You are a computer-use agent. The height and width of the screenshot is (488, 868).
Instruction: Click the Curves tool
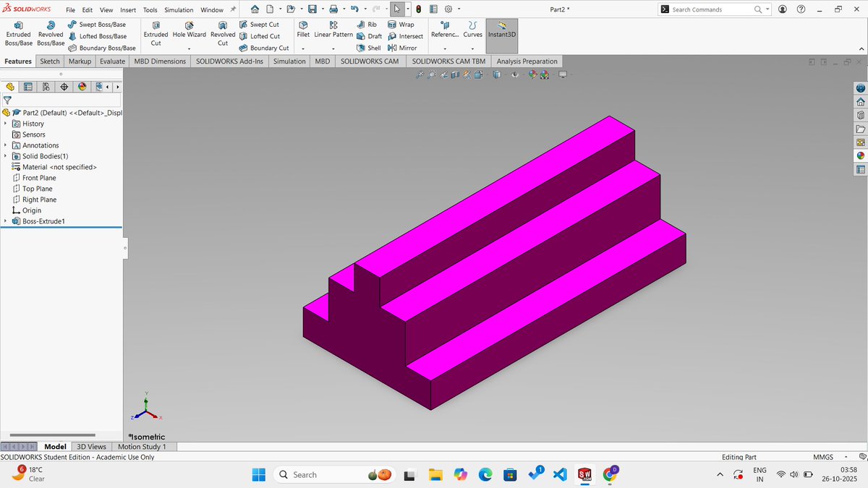(472, 30)
